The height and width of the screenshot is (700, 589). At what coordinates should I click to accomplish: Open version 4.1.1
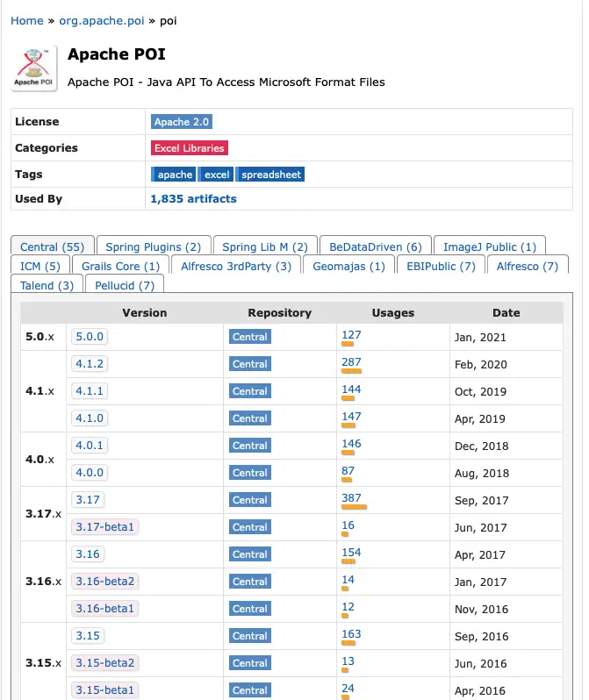point(90,391)
